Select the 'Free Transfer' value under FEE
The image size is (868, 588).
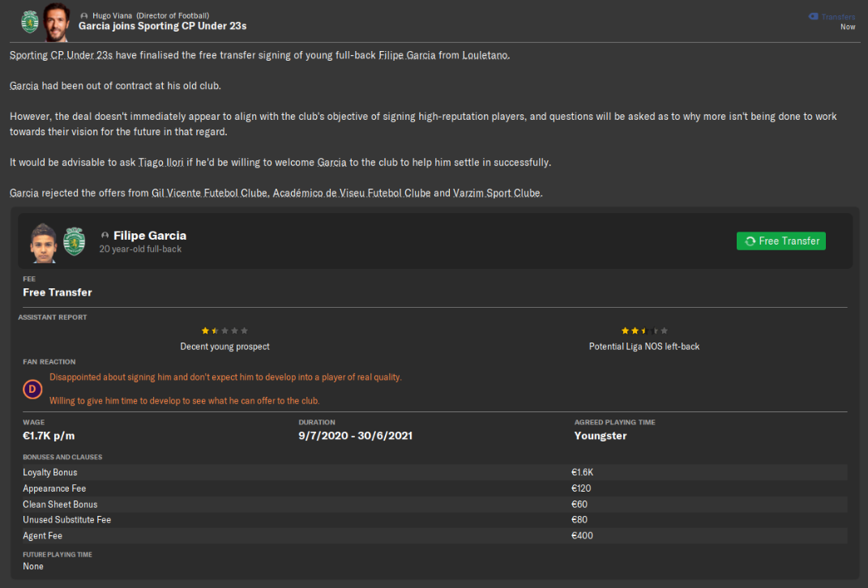[58, 292]
